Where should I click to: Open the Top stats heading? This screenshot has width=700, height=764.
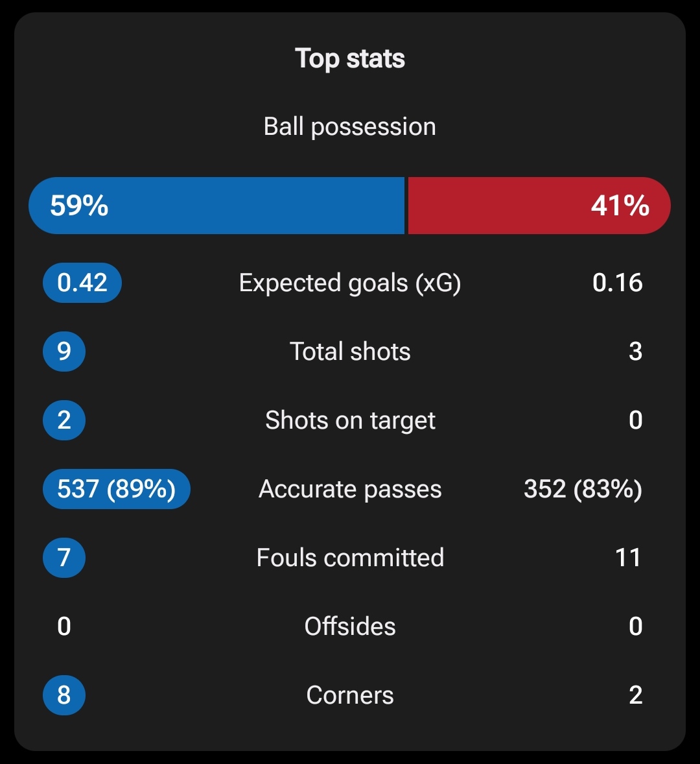(x=350, y=58)
